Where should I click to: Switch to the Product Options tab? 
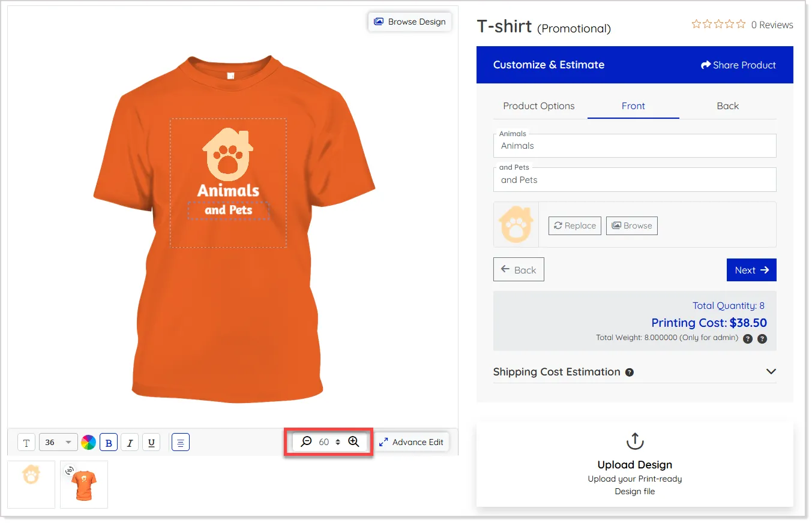(x=539, y=106)
